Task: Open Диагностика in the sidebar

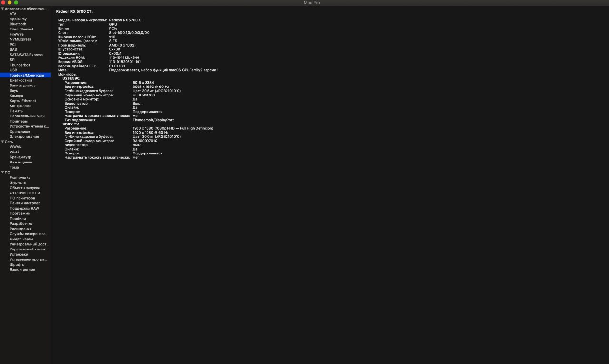Action: pyautogui.click(x=21, y=80)
